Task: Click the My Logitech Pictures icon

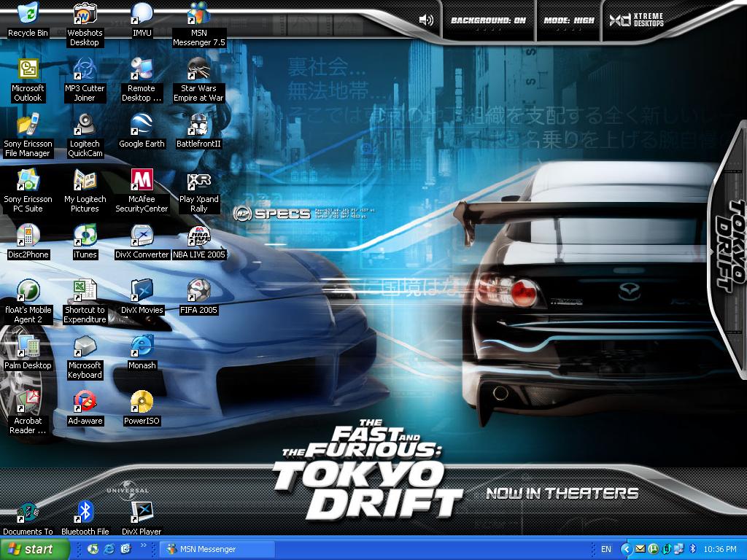Action: [x=85, y=190]
